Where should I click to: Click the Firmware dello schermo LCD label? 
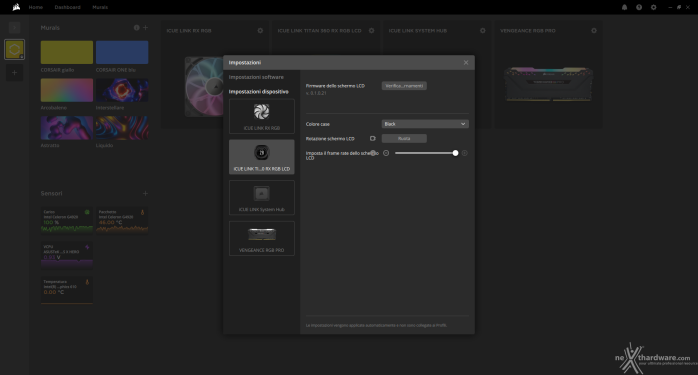click(x=335, y=86)
